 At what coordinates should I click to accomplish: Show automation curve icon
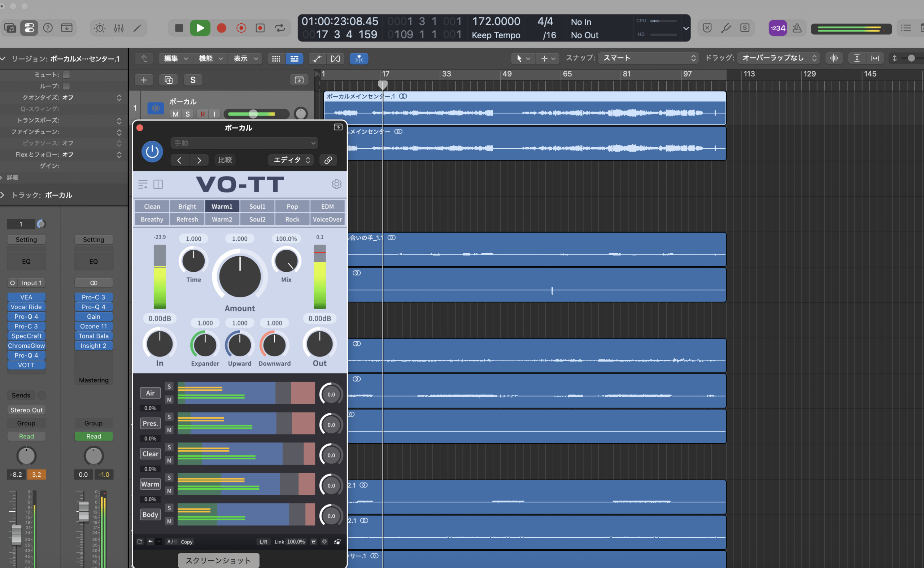pos(317,58)
